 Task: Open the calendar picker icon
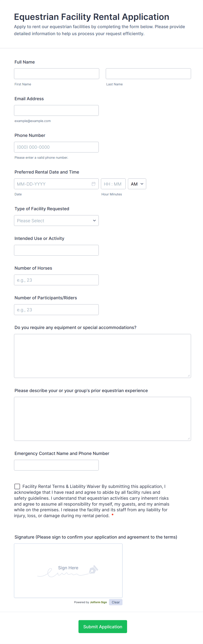pos(94,184)
